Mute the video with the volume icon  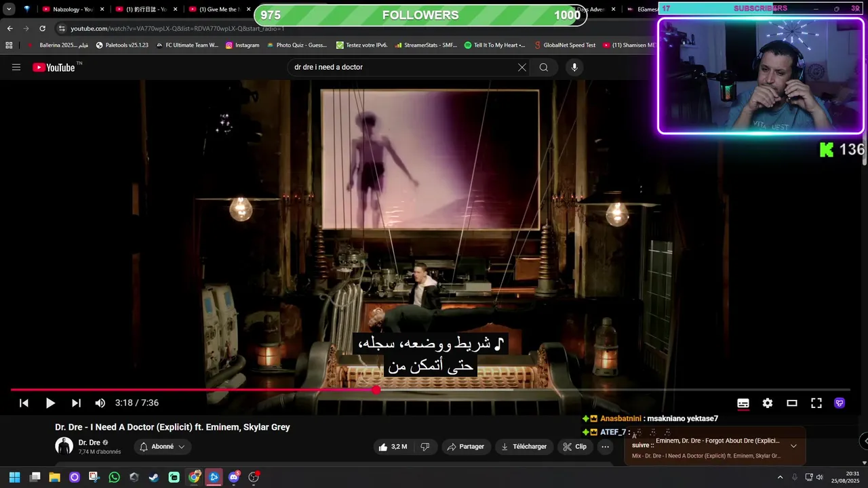click(100, 403)
